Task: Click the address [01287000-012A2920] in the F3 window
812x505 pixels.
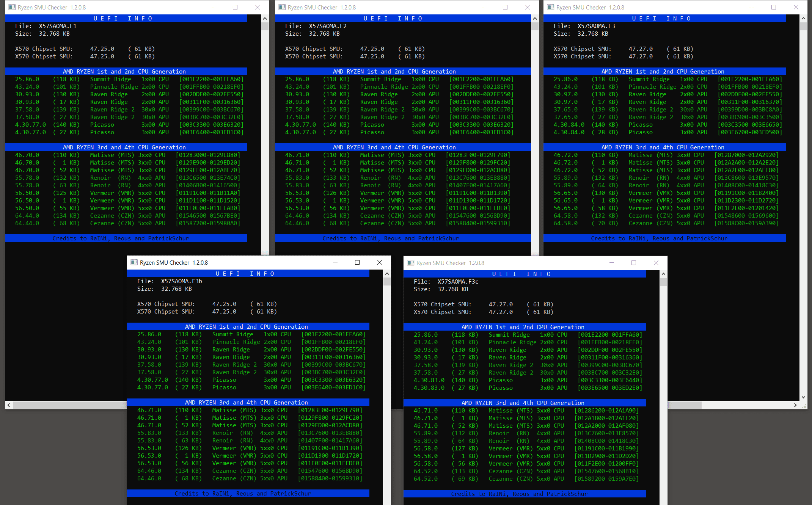Action: tap(746, 155)
